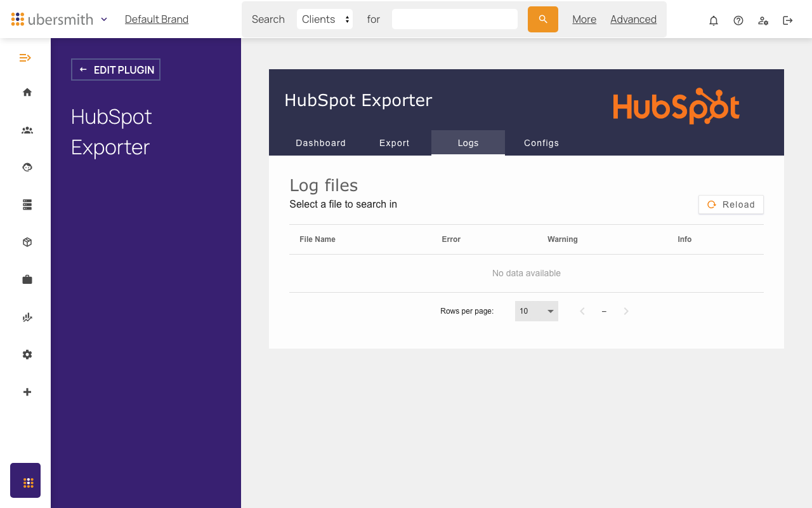
Task: Go to next page arrow
Action: [x=626, y=311]
